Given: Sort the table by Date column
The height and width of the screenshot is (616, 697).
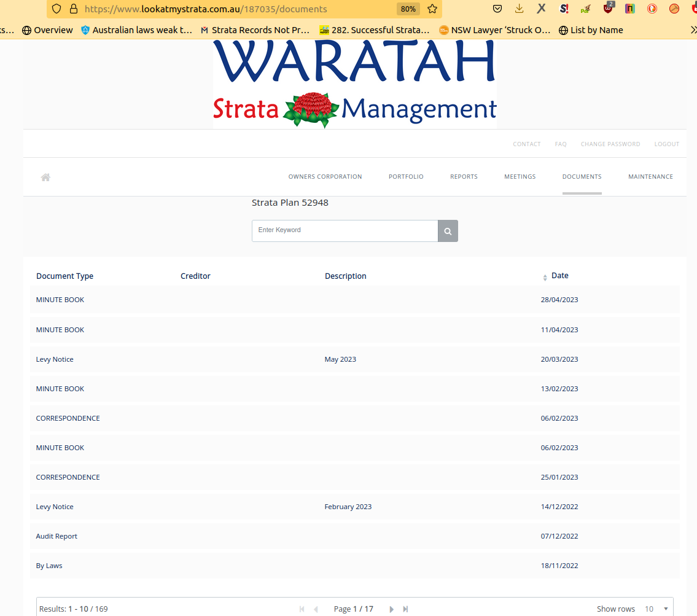Looking at the screenshot, I should 559,276.
